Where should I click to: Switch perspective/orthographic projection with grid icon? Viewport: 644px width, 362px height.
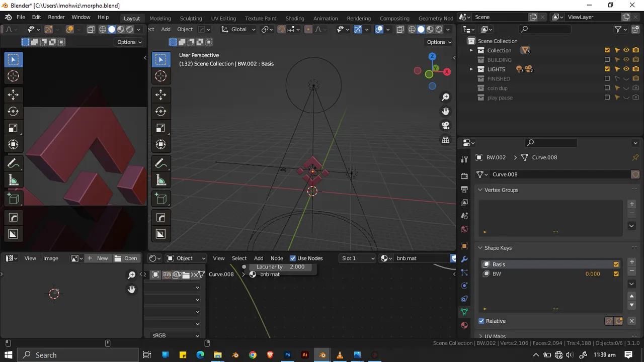[x=445, y=140]
